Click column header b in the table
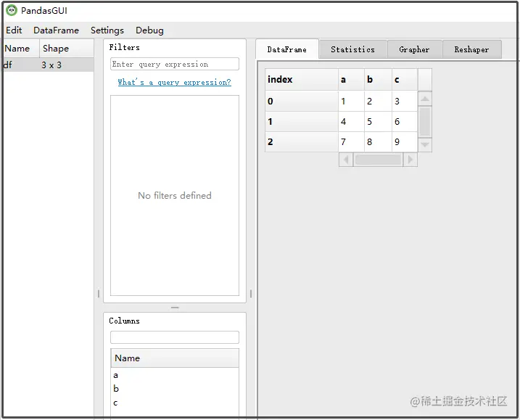The height and width of the screenshot is (420, 520). click(x=378, y=80)
